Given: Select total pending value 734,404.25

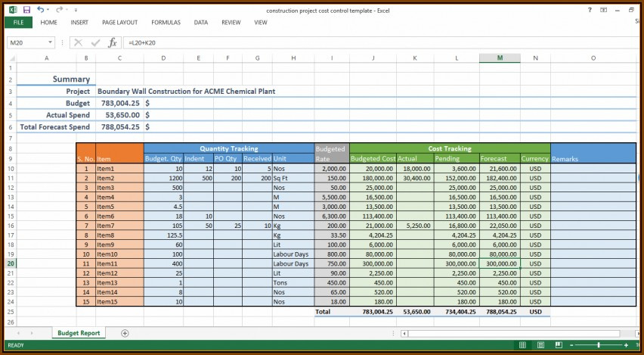Looking at the screenshot, I should click(x=457, y=312).
